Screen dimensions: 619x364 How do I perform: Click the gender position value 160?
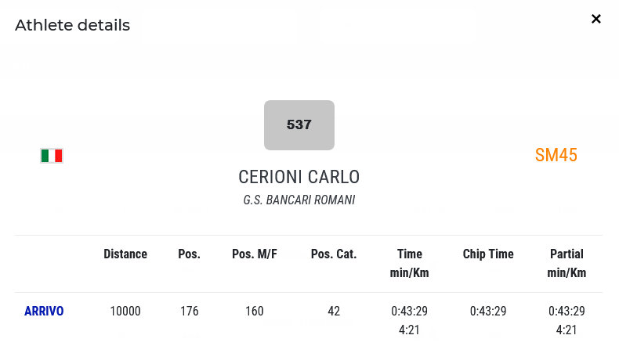pos(255,312)
